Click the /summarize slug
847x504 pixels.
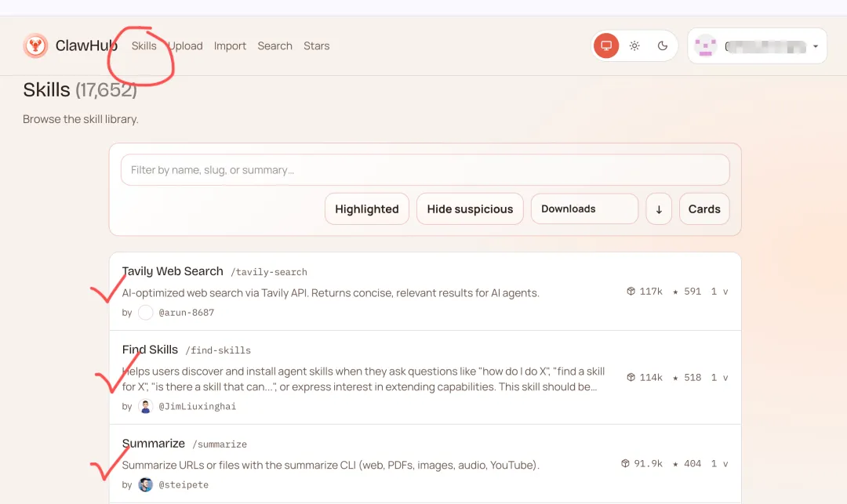coord(220,444)
